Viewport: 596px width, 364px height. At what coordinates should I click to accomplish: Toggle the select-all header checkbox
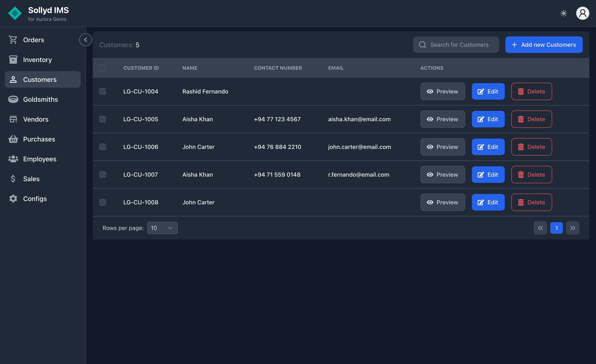click(103, 68)
